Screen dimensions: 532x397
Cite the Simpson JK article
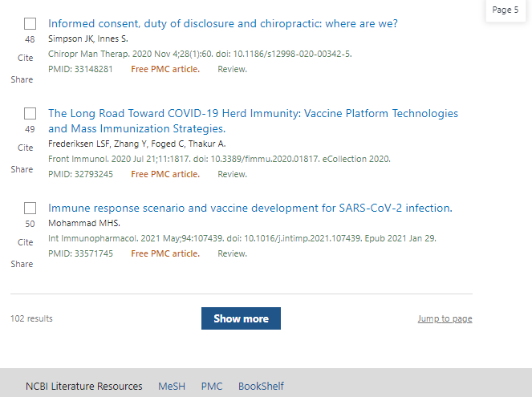pos(25,58)
